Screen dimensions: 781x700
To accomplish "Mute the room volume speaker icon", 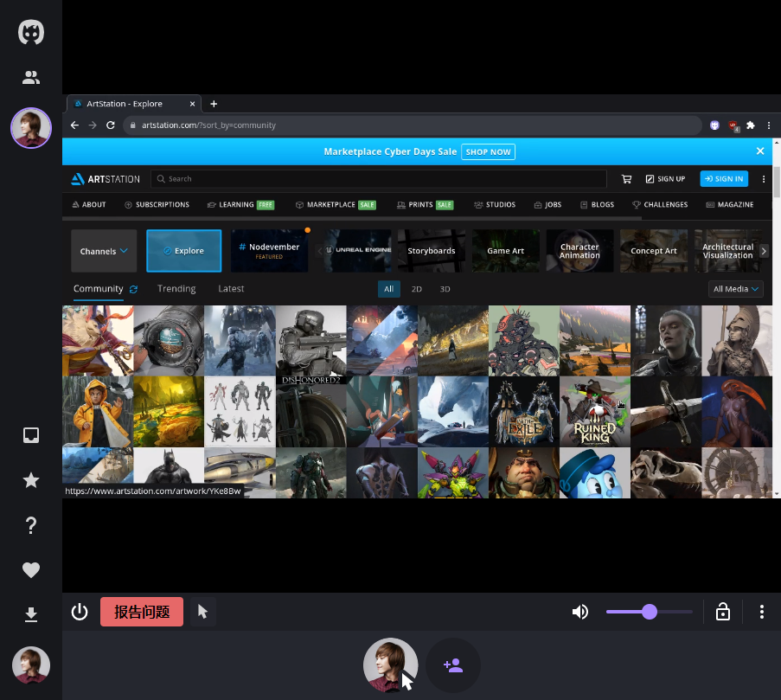I will point(580,612).
